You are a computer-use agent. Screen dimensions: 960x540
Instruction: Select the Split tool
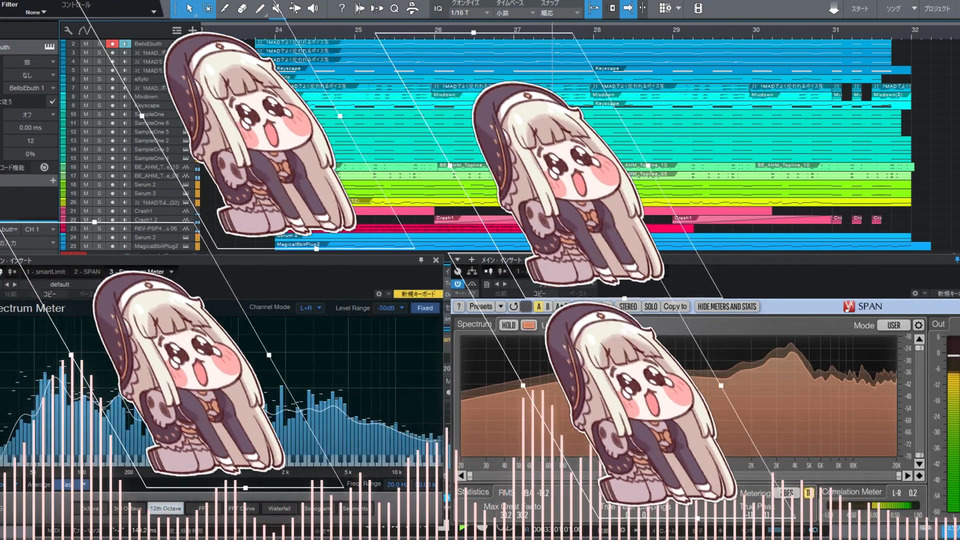225,9
